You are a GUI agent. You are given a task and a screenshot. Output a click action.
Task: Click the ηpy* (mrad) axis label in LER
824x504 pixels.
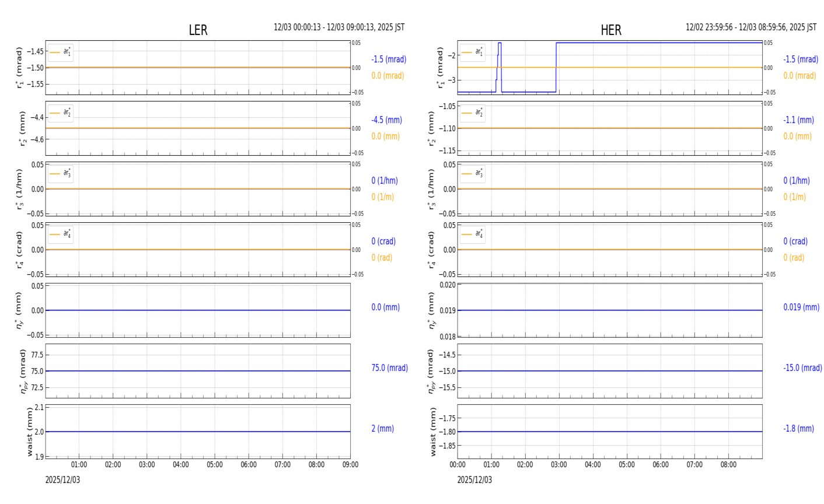23,371
